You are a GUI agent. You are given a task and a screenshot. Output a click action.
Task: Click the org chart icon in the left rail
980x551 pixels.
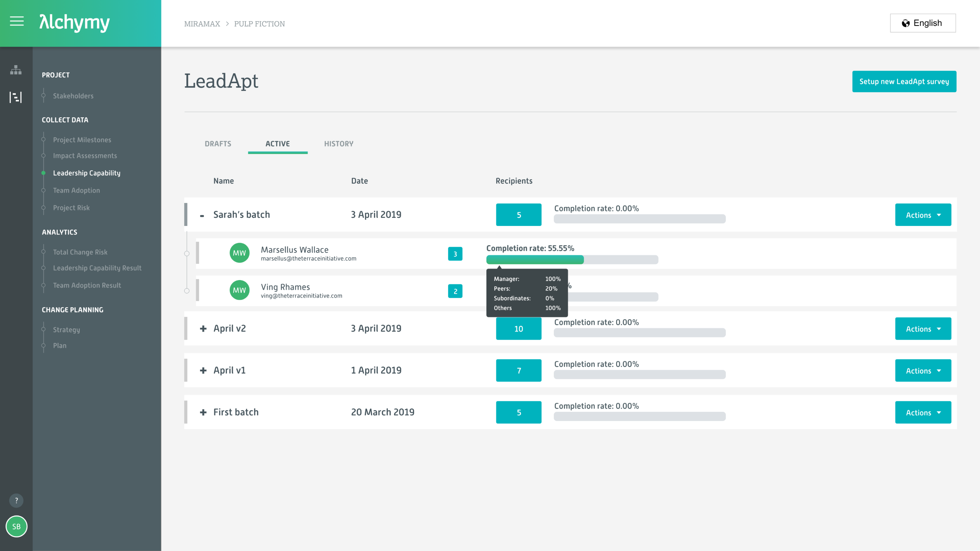(16, 70)
